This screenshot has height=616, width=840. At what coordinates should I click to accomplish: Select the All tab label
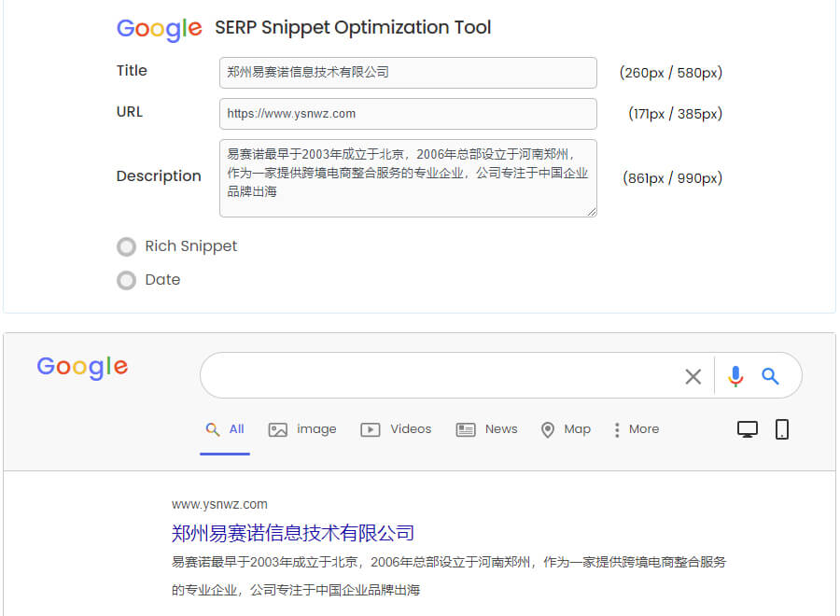[236, 429]
